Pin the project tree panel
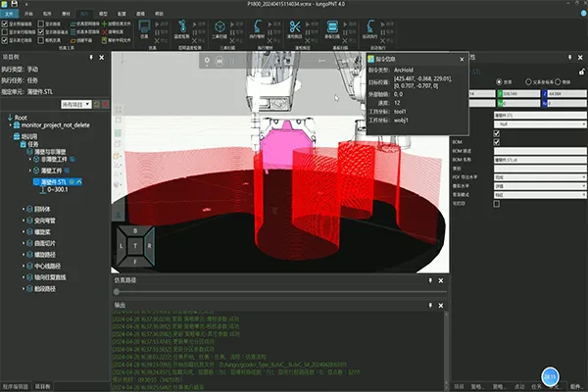 [x=91, y=58]
